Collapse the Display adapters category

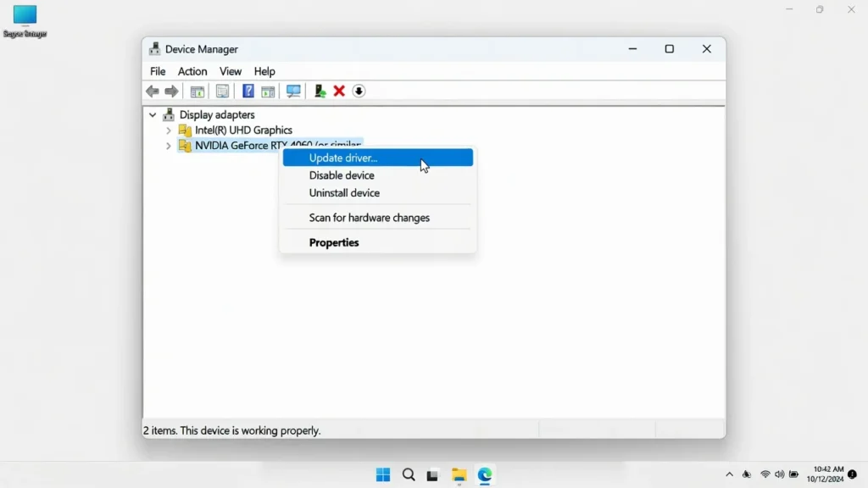(153, 115)
